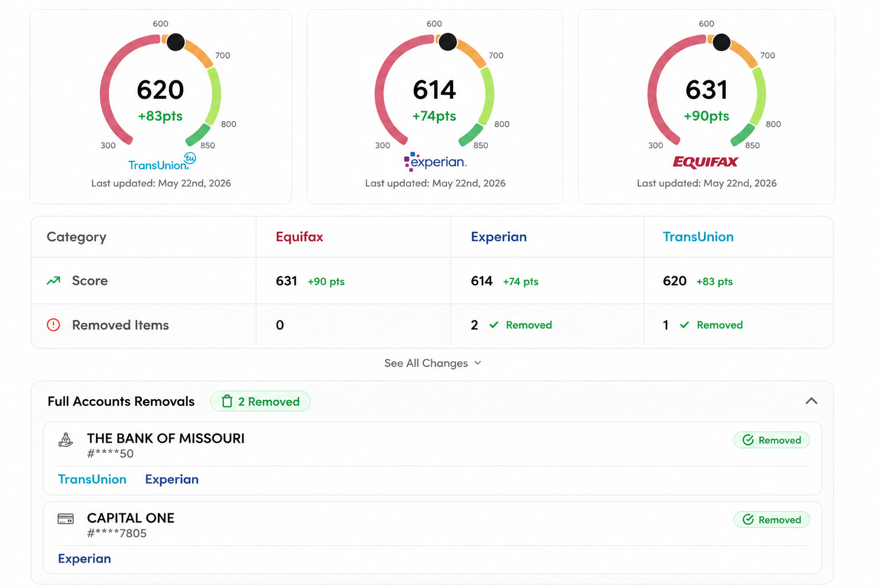Click the Removed checkmark badge for Capital One
Image resolution: width=882 pixels, height=588 pixels.
click(x=772, y=520)
